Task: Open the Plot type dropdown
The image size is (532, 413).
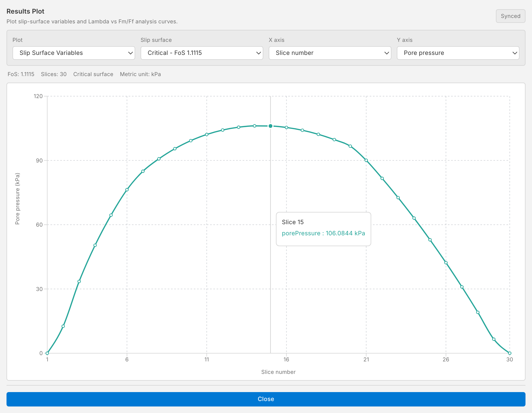Action: 74,53
